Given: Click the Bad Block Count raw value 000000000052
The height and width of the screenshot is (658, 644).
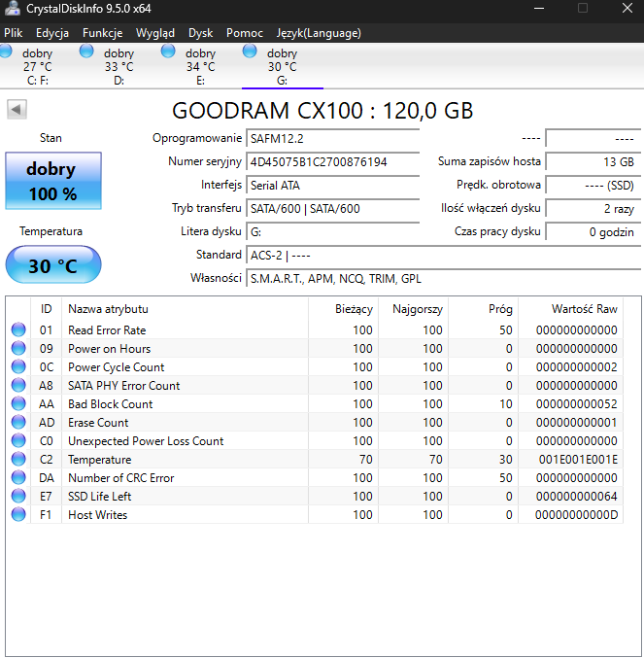Looking at the screenshot, I should (577, 404).
